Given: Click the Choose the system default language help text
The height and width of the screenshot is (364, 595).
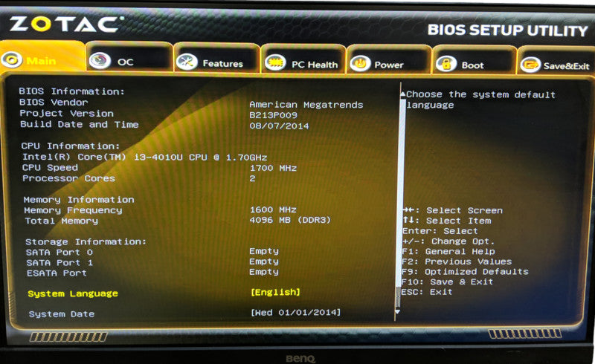Looking at the screenshot, I should (x=480, y=100).
